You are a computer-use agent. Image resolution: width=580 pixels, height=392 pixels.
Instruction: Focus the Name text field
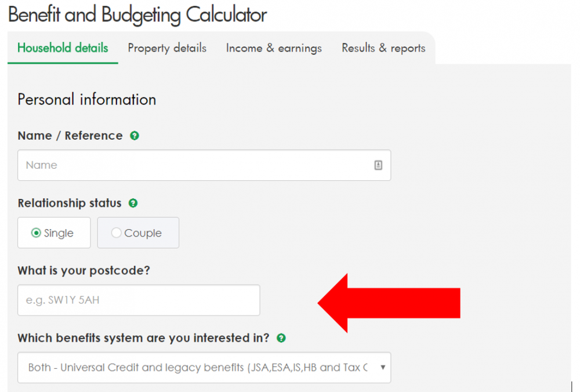tap(204, 165)
